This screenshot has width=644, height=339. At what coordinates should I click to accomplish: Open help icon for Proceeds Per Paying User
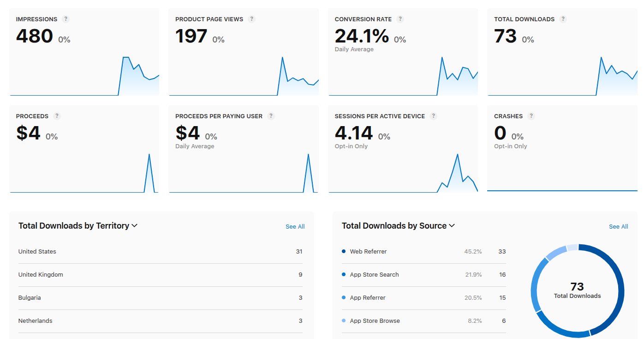[x=271, y=116]
